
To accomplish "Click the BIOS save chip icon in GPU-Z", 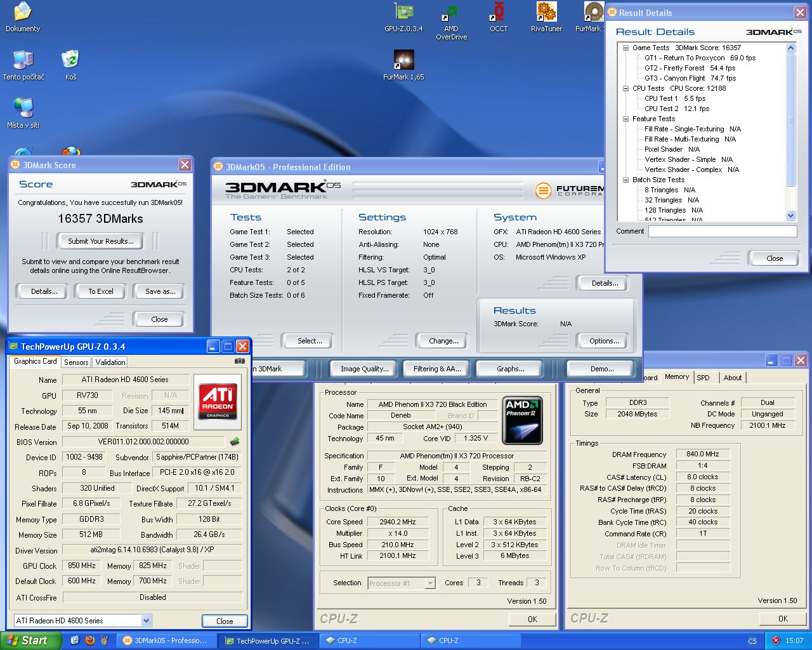I will coord(235,441).
